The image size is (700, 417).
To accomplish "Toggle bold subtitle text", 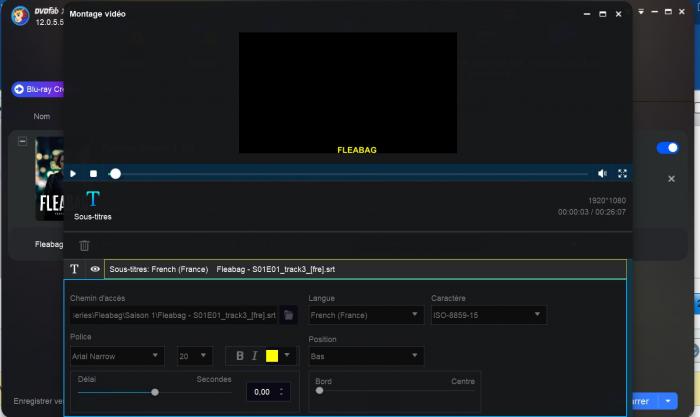I will coord(240,356).
